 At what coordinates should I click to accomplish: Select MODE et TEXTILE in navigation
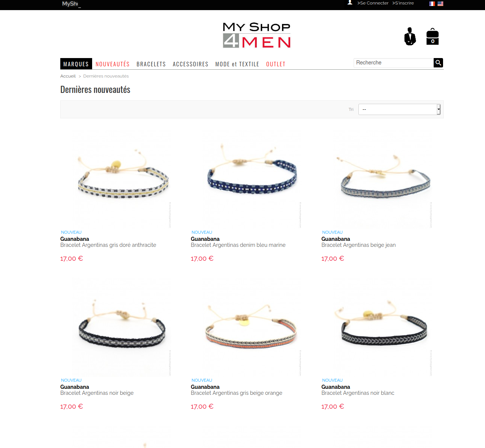(x=237, y=64)
